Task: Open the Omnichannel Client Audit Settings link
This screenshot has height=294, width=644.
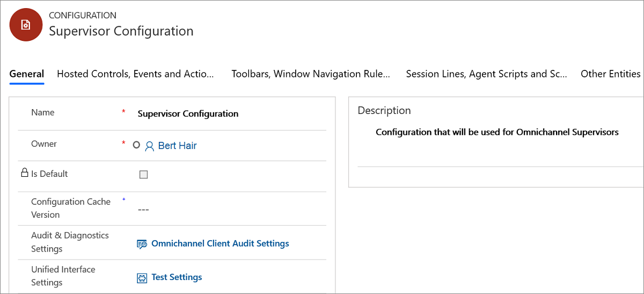Action: (x=220, y=243)
